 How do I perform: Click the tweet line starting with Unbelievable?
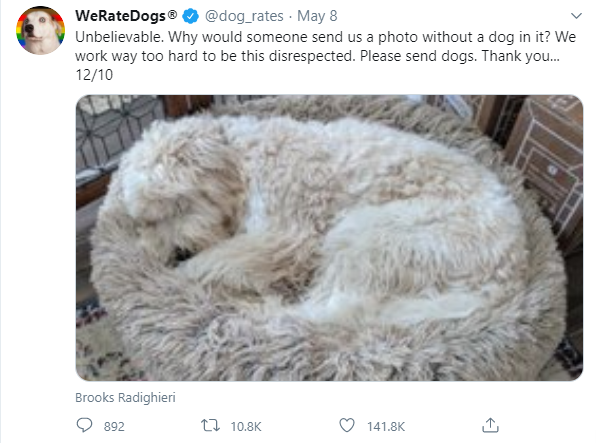pyautogui.click(x=325, y=37)
